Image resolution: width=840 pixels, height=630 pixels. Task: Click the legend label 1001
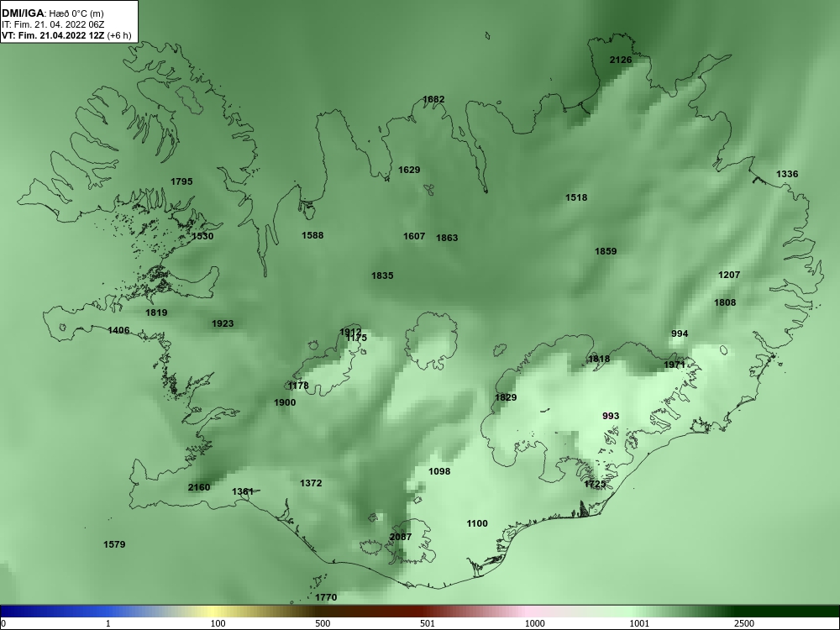click(x=640, y=623)
